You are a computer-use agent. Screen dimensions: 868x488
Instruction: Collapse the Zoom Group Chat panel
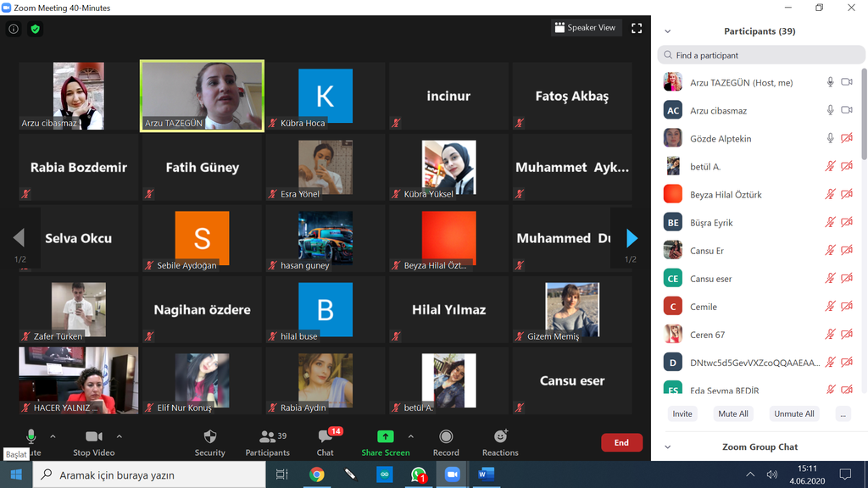668,447
